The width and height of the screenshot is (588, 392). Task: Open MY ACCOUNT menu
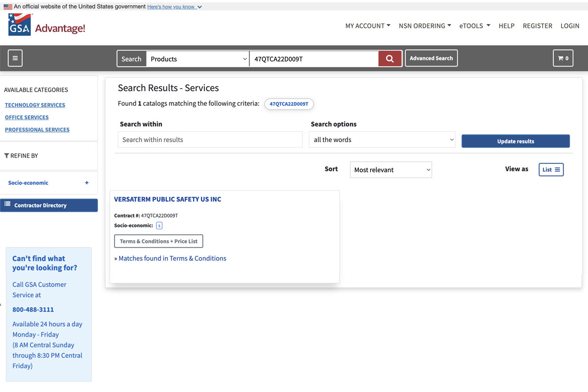point(367,26)
